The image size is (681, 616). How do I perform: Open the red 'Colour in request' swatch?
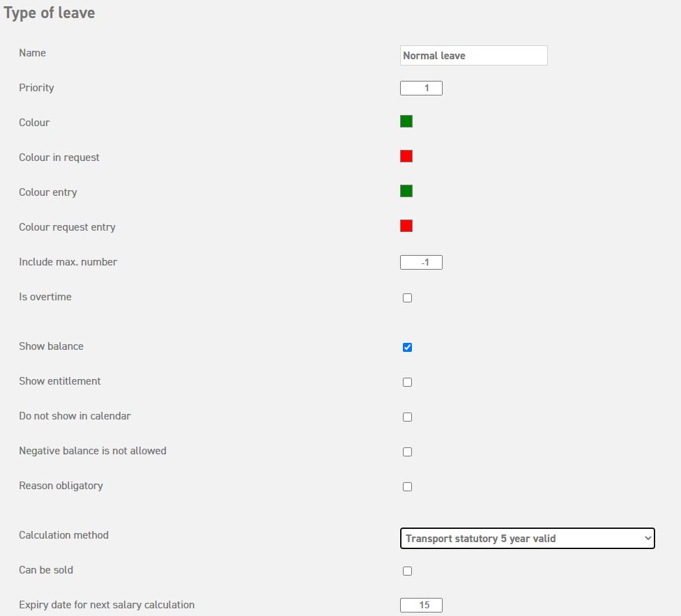[406, 156]
